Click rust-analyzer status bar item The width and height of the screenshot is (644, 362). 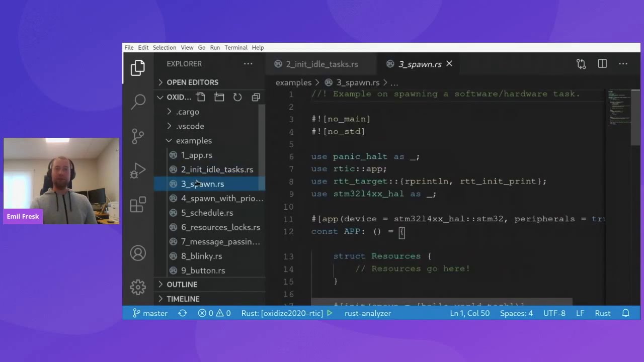coord(368,313)
